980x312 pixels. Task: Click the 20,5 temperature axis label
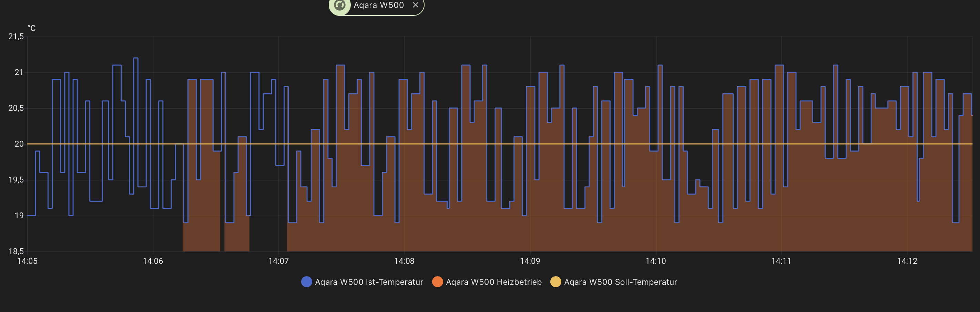(16, 108)
